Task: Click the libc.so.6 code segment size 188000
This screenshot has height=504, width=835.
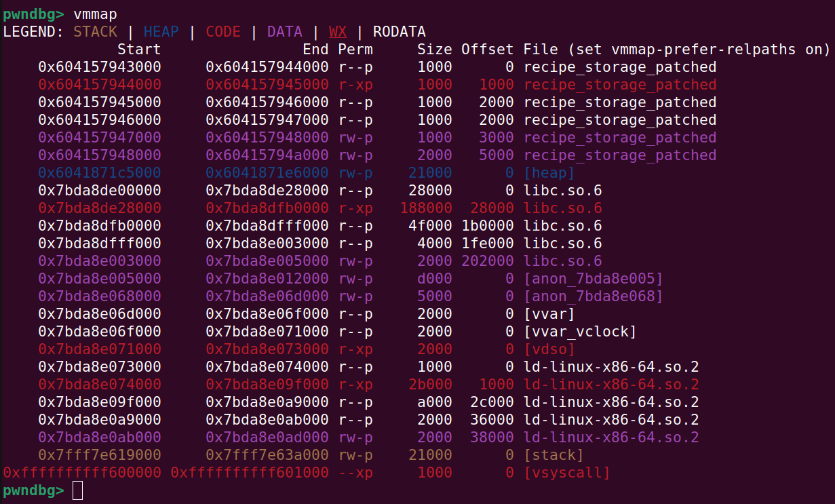Action: pos(426,208)
